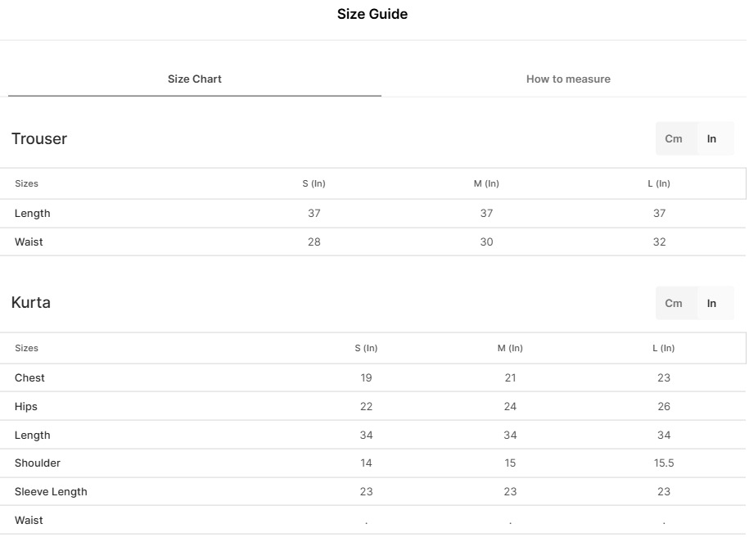Click the Kurta Shoulder row label

pos(38,463)
